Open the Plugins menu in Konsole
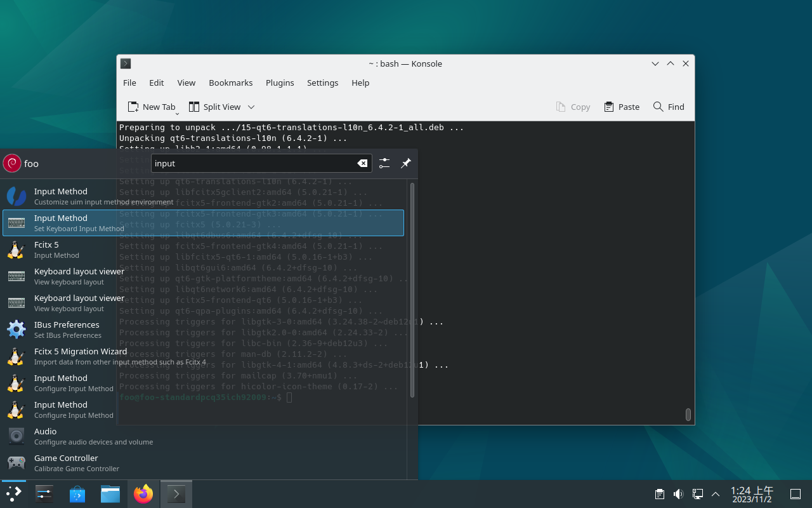Viewport: 812px width, 508px height. 280,83
